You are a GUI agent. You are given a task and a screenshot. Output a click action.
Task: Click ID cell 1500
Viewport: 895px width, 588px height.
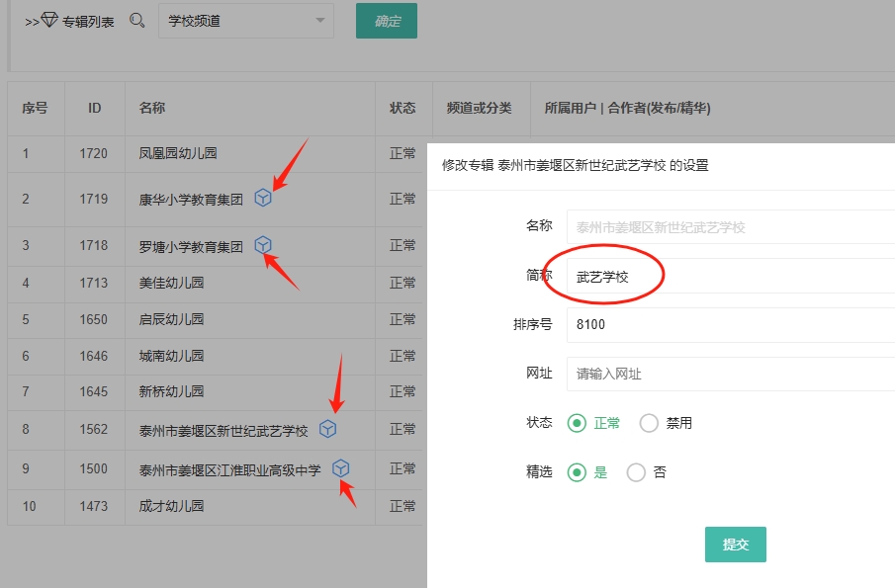(x=94, y=468)
